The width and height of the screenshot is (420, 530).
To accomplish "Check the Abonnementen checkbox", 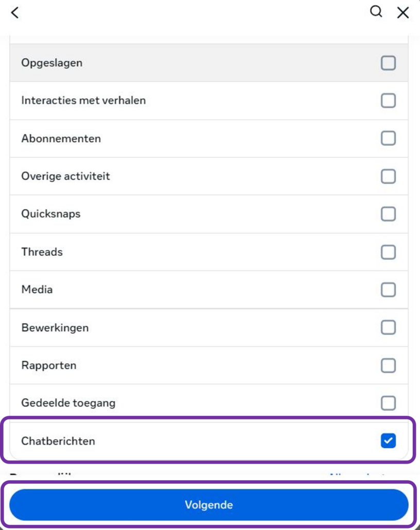I will coord(388,138).
